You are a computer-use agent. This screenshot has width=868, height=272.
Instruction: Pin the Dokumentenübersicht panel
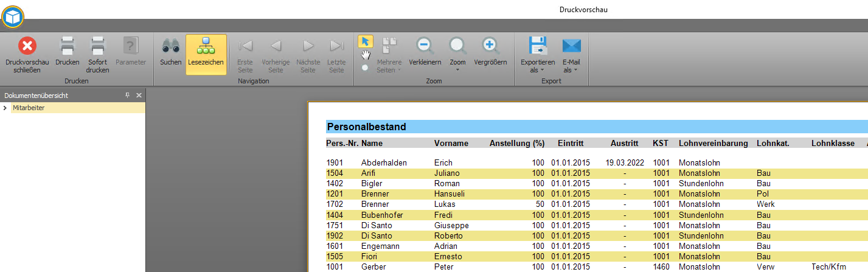coord(128,96)
